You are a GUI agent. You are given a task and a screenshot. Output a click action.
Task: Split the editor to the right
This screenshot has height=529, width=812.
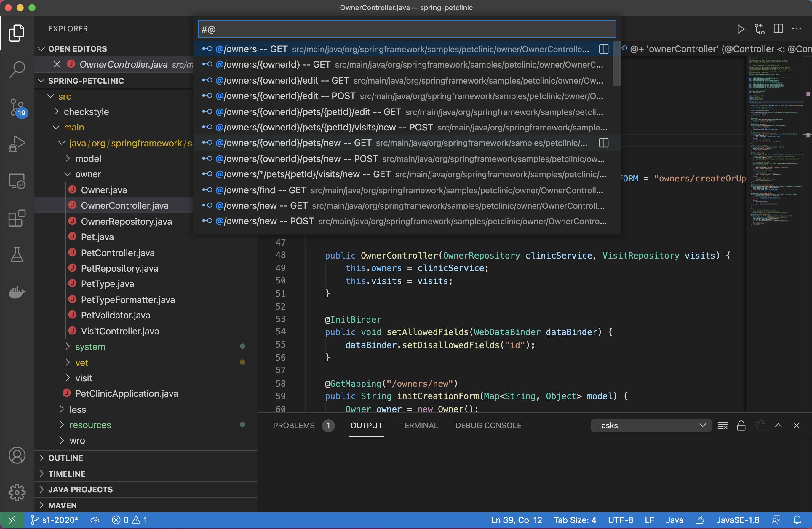tap(778, 29)
